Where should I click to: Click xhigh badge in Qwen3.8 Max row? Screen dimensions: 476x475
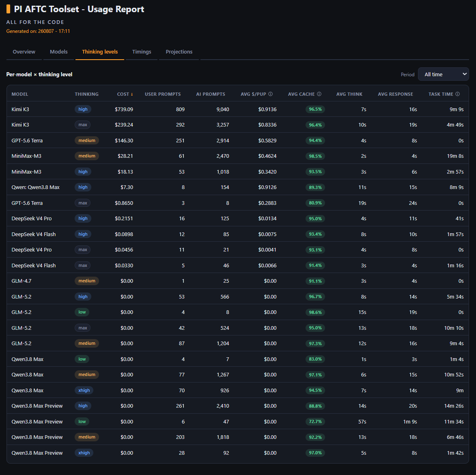click(84, 390)
